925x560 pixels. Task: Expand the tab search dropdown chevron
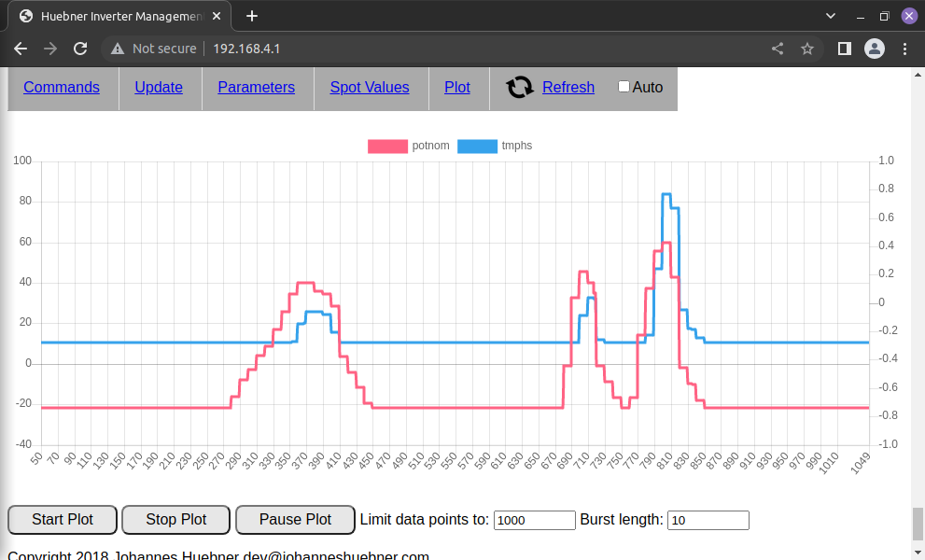831,16
